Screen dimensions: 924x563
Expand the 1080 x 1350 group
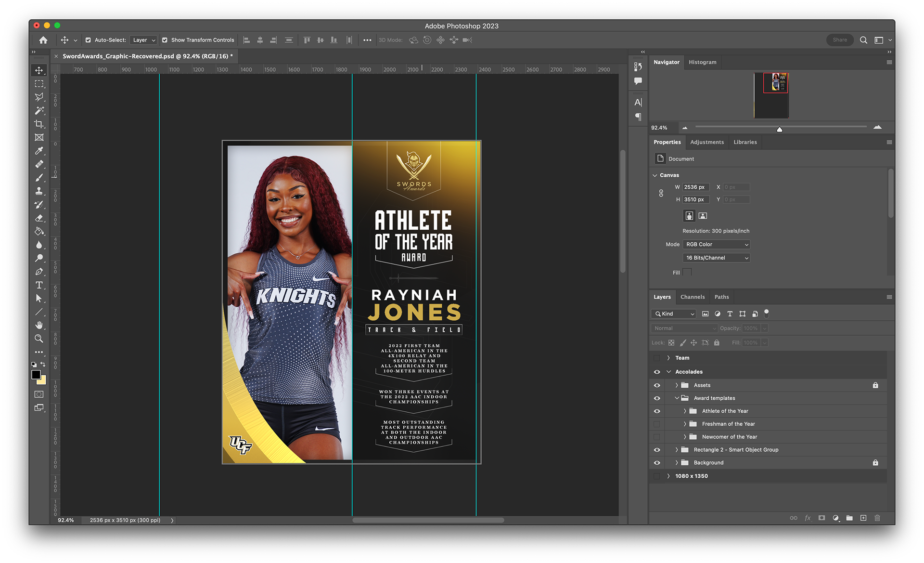click(x=668, y=476)
